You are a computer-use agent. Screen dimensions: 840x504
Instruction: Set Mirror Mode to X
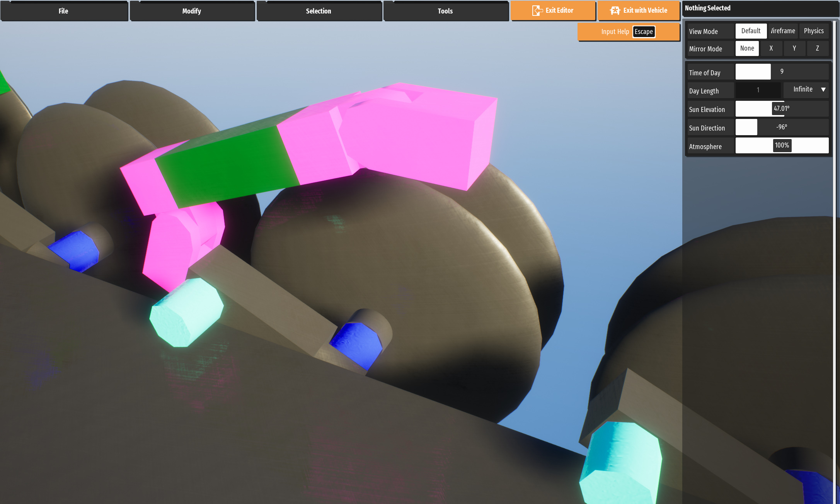pos(771,48)
